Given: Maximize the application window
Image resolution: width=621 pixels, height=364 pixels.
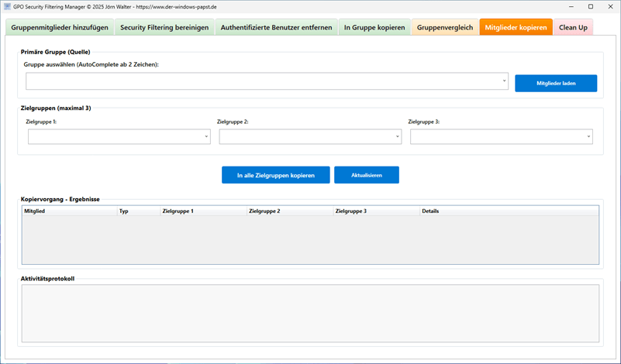Looking at the screenshot, I should coord(590,6).
